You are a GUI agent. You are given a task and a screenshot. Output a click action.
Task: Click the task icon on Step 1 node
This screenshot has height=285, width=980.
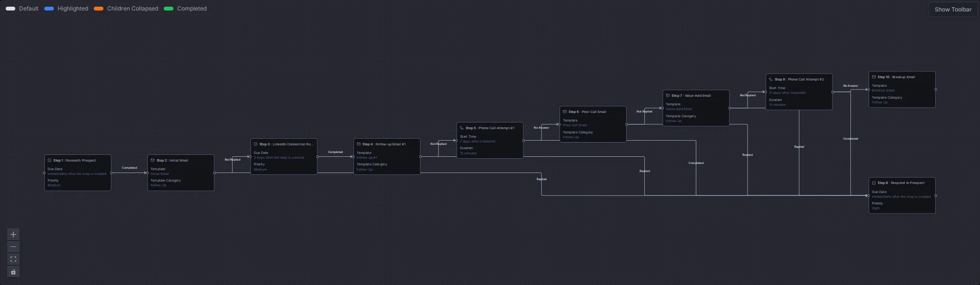pyautogui.click(x=50, y=161)
